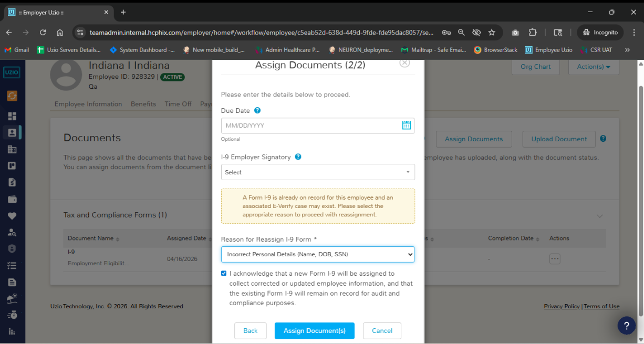This screenshot has width=644, height=344.
Task: Switch to the Benefits tab
Action: pyautogui.click(x=143, y=104)
